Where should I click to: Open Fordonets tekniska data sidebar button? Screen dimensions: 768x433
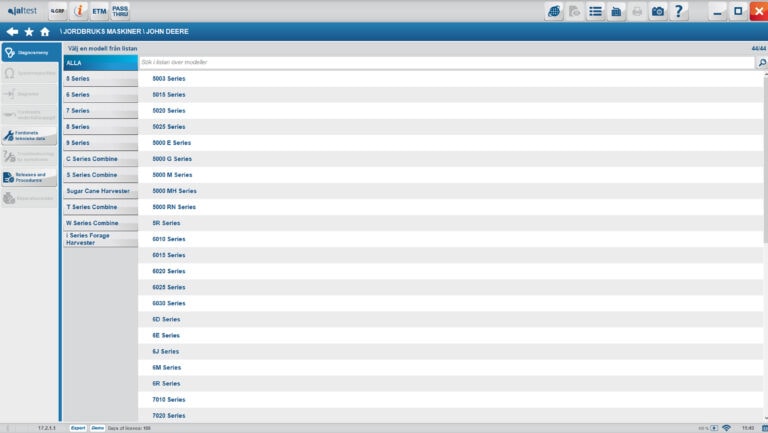[30, 136]
